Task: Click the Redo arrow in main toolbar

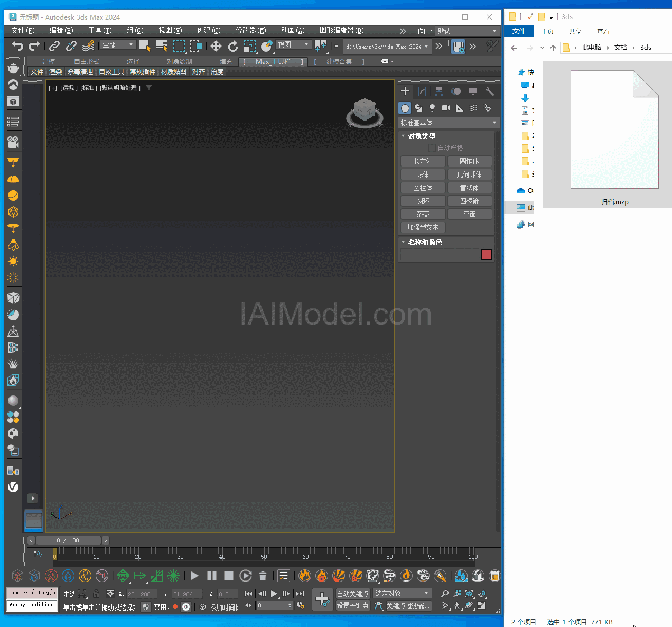Action: [x=34, y=46]
